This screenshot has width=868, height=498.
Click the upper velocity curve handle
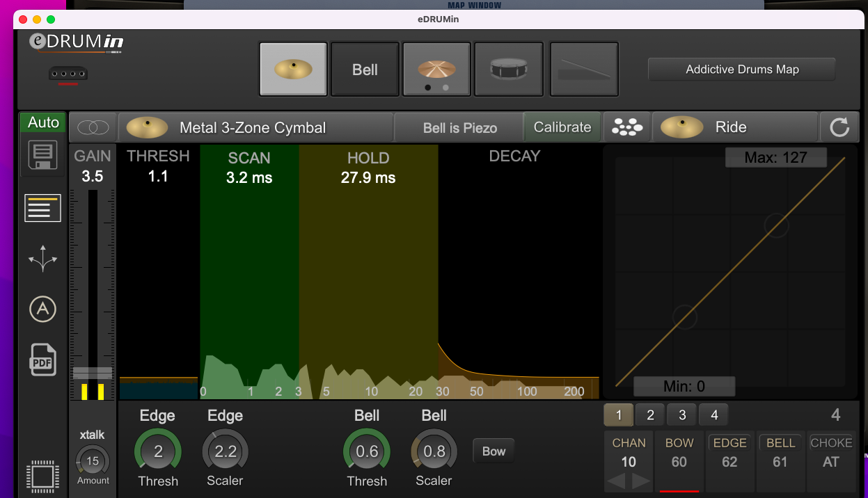tap(776, 225)
